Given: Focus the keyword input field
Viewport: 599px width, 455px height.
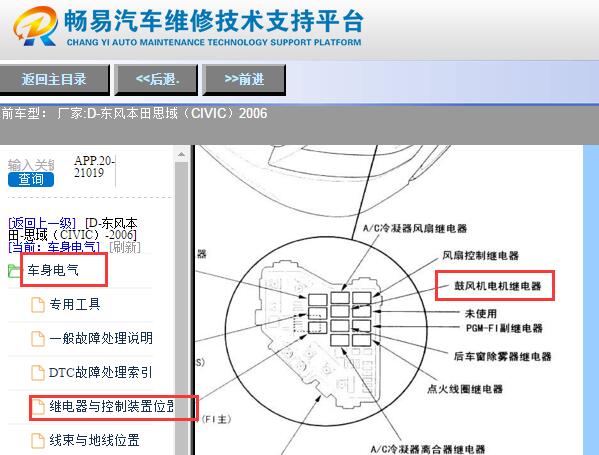Looking at the screenshot, I should click(x=31, y=165).
